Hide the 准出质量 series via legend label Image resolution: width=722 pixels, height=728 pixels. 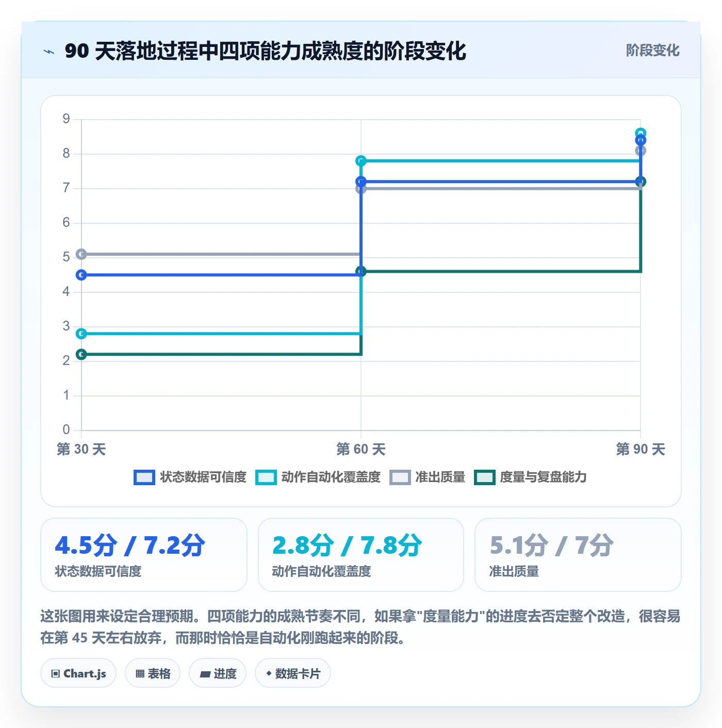(x=440, y=477)
